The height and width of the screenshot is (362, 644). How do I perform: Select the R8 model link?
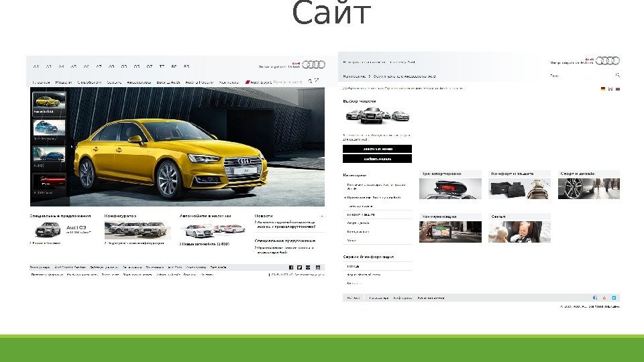174,66
